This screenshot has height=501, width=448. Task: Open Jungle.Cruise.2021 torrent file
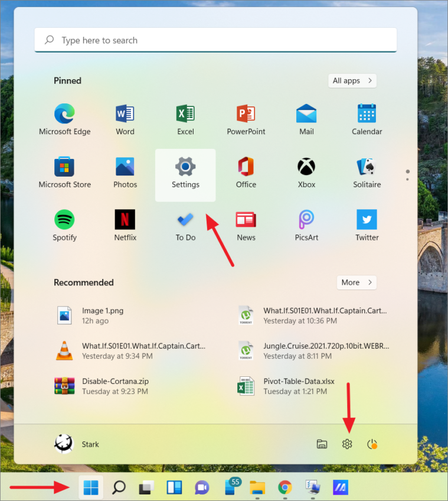pyautogui.click(x=313, y=351)
